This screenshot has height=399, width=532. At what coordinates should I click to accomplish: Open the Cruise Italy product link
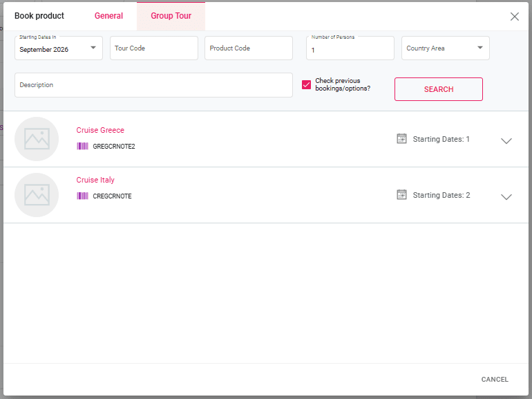click(x=95, y=180)
